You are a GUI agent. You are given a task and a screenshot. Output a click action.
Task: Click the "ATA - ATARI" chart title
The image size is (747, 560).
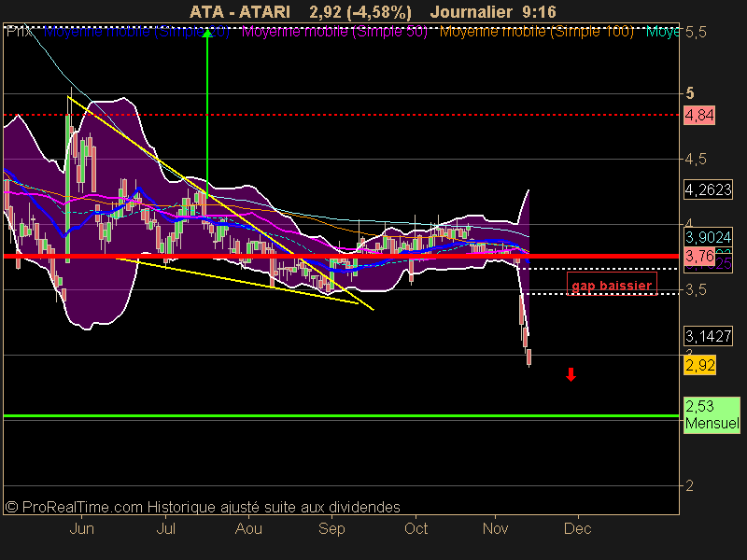tap(240, 11)
